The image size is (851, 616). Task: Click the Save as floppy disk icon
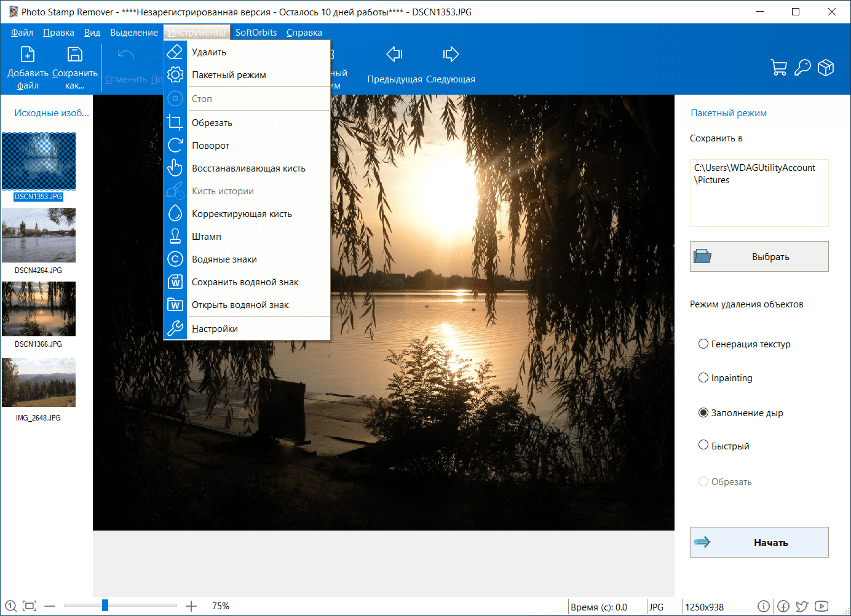(x=75, y=54)
